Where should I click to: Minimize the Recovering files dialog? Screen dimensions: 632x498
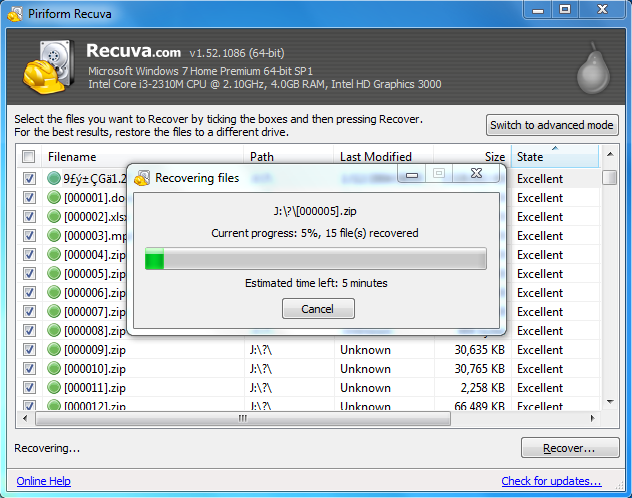tap(412, 174)
